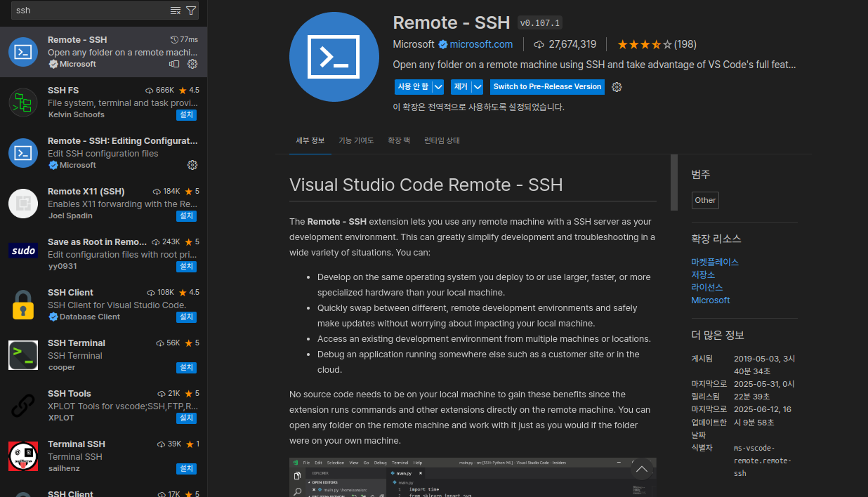Click the SSH FS extension icon
868x497 pixels.
(23, 102)
